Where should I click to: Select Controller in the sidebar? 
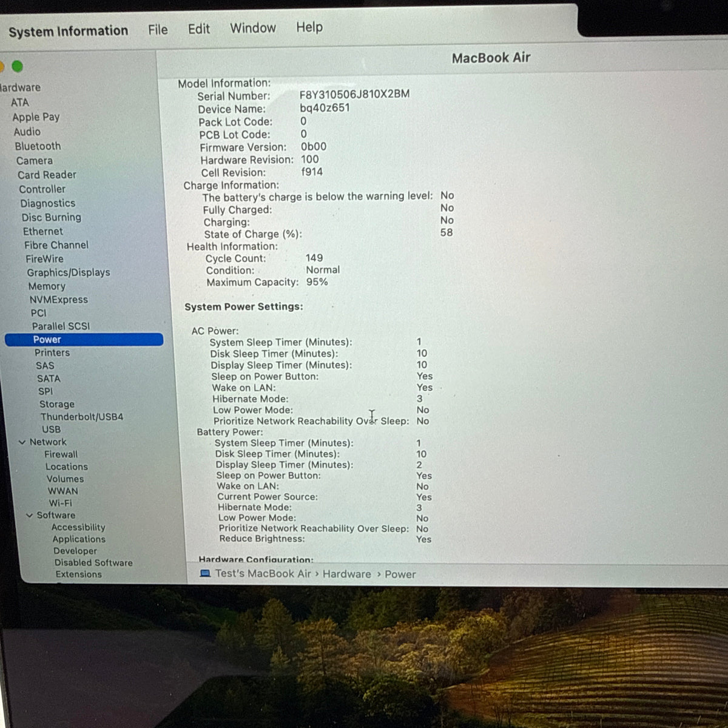(x=42, y=189)
